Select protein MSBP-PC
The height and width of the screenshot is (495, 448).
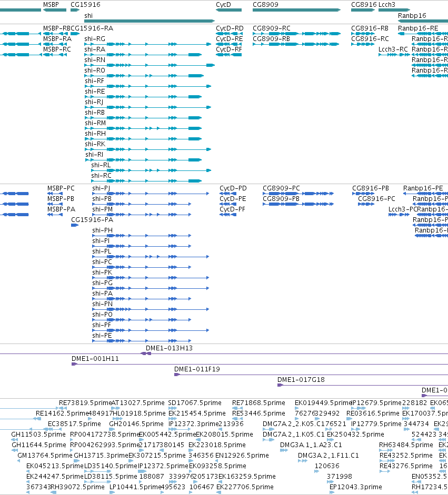pyautogui.click(x=55, y=194)
